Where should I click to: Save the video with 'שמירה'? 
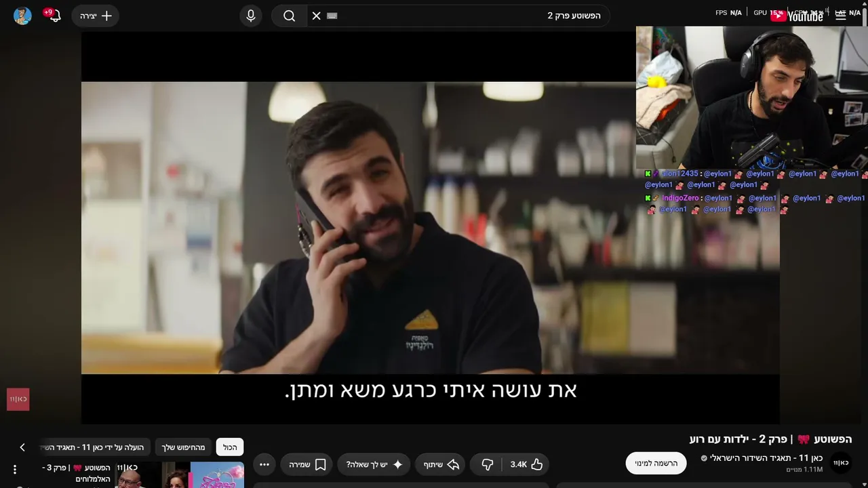pyautogui.click(x=307, y=464)
